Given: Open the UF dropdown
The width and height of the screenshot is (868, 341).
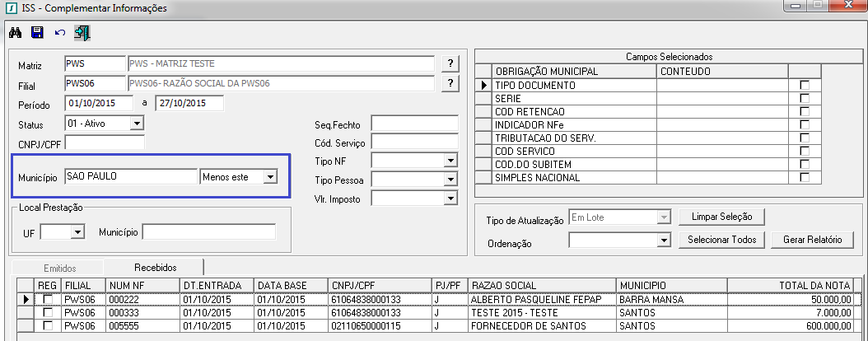Looking at the screenshot, I should pyautogui.click(x=77, y=232).
